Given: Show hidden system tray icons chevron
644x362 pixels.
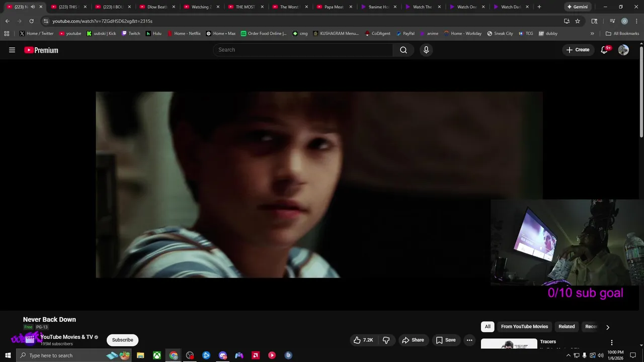Looking at the screenshot, I should (x=569, y=355).
